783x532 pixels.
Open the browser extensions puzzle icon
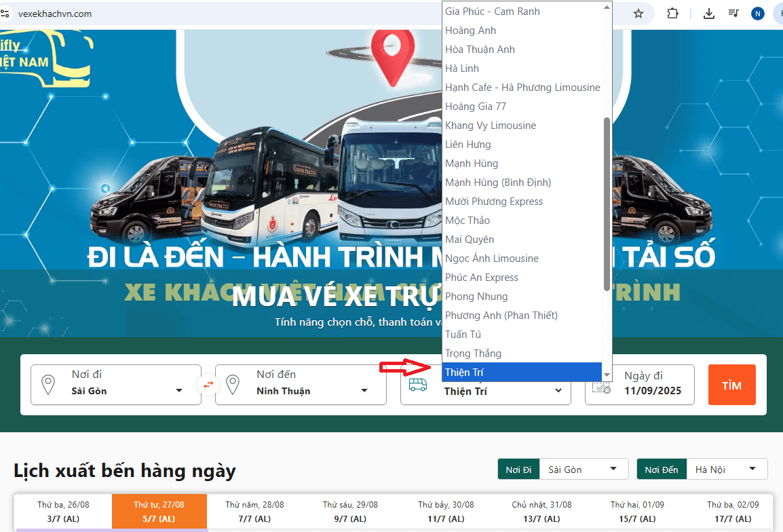(672, 14)
